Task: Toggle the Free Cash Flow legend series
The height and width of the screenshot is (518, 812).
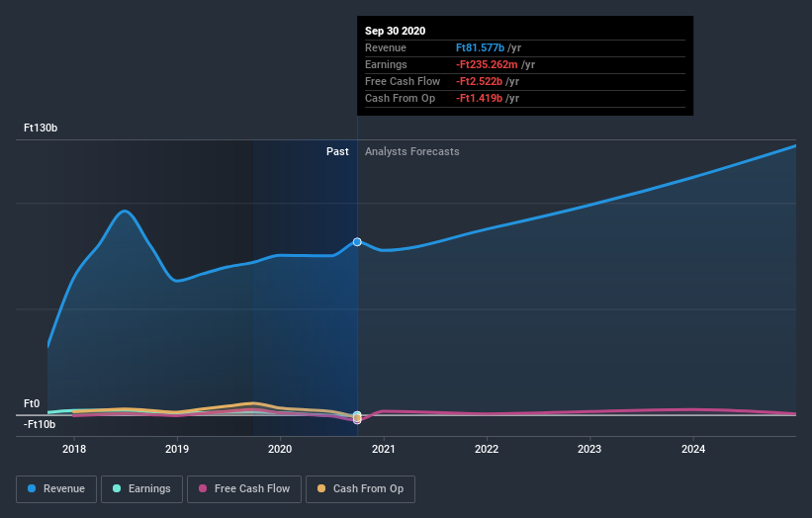Action: coord(244,489)
